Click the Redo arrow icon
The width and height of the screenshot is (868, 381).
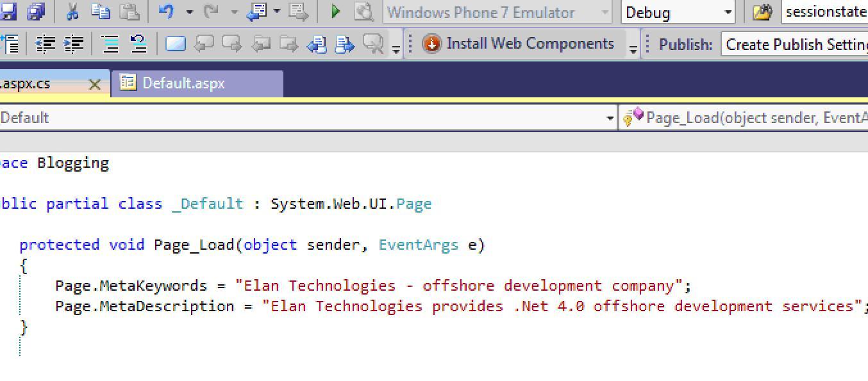point(211,12)
